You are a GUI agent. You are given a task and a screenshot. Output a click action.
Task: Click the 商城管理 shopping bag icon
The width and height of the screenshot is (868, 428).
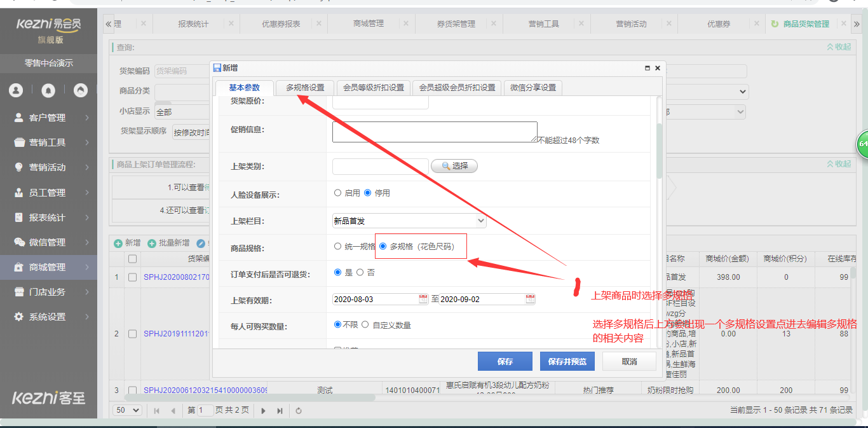18,267
